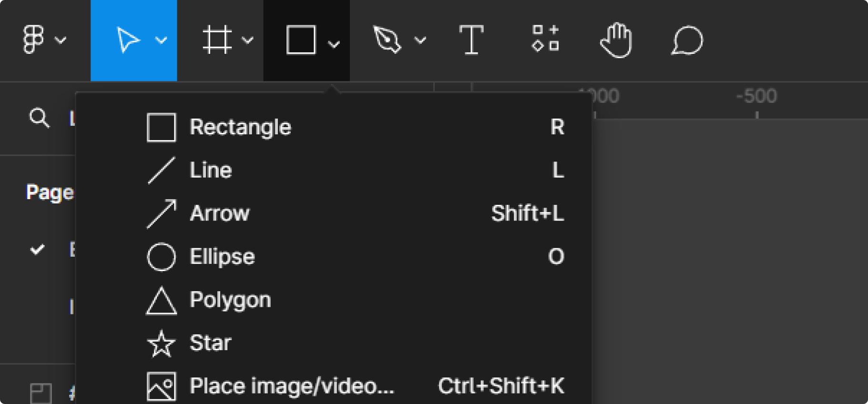Select the Comment tool
868x404 pixels.
(686, 40)
